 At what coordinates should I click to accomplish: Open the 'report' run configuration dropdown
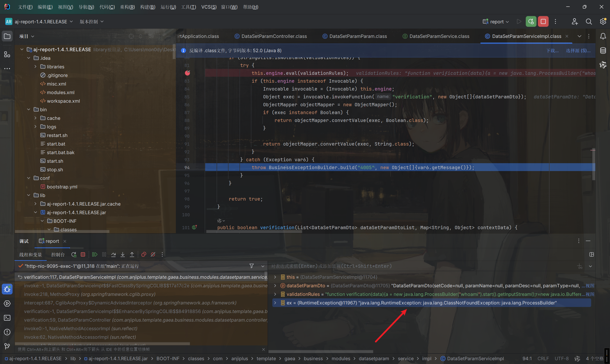pyautogui.click(x=495, y=22)
